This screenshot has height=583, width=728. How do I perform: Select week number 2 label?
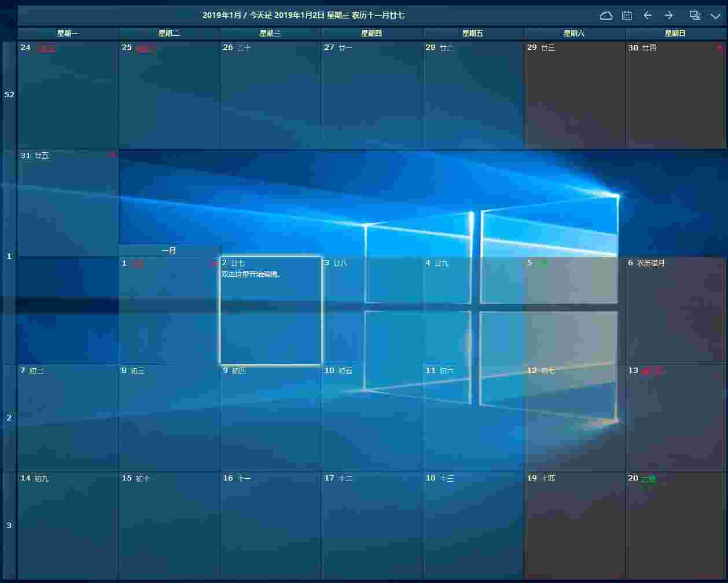[x=9, y=417]
